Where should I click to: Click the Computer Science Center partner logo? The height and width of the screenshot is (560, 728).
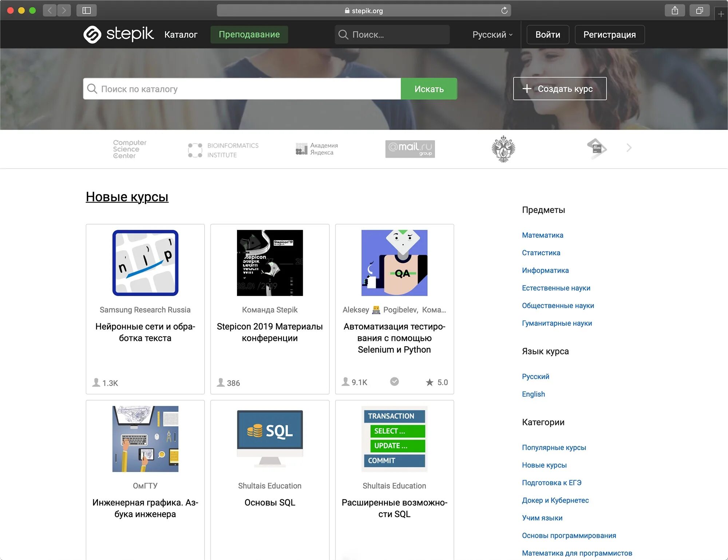point(129,149)
